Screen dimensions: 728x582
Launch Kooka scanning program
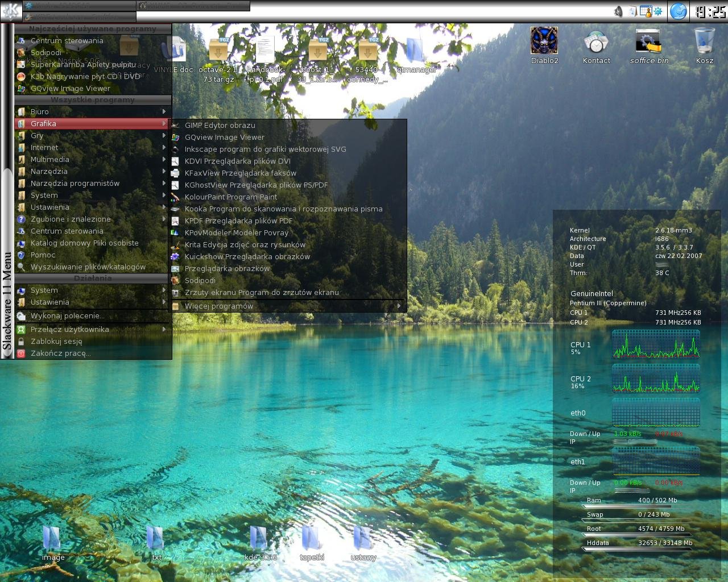click(288, 209)
